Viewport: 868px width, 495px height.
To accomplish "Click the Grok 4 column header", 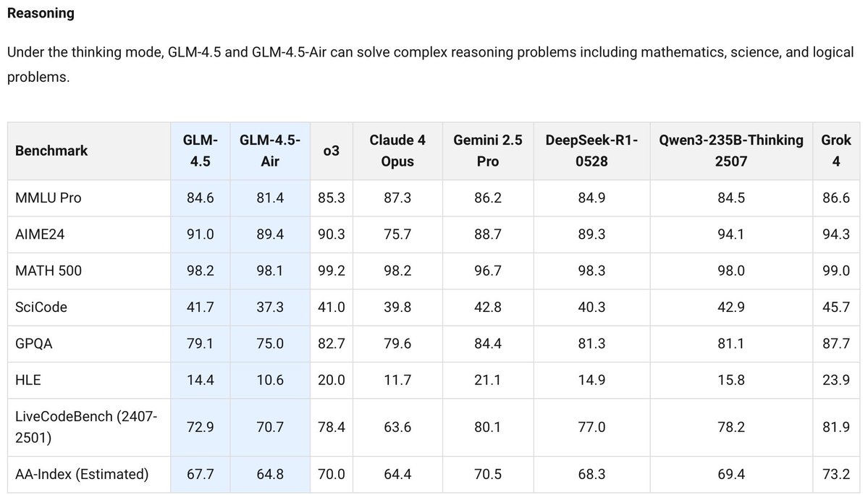I will coord(836,151).
